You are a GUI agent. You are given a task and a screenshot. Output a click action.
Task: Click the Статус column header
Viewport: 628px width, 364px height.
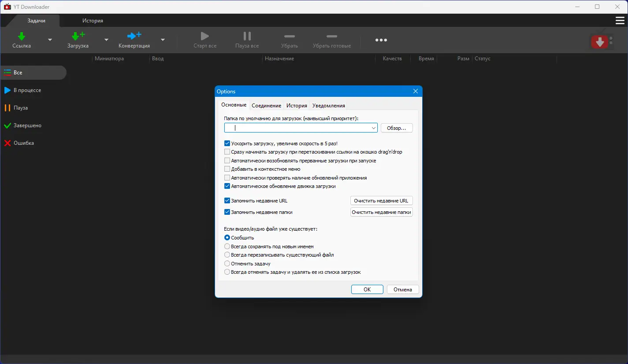(483, 59)
